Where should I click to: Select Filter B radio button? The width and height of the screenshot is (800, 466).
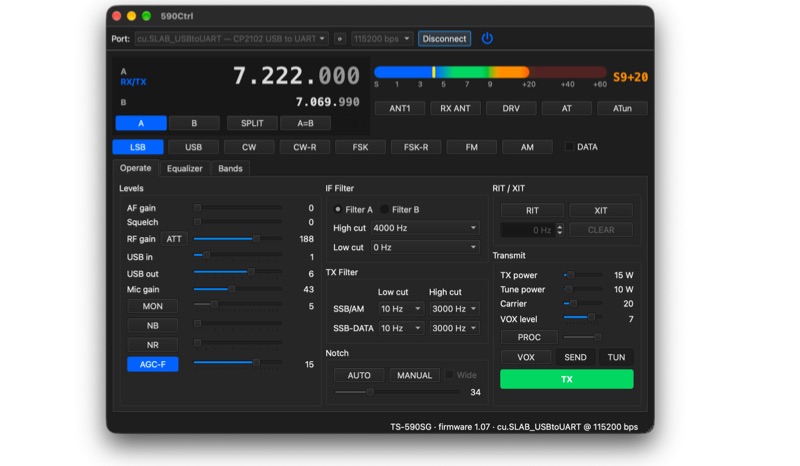384,210
